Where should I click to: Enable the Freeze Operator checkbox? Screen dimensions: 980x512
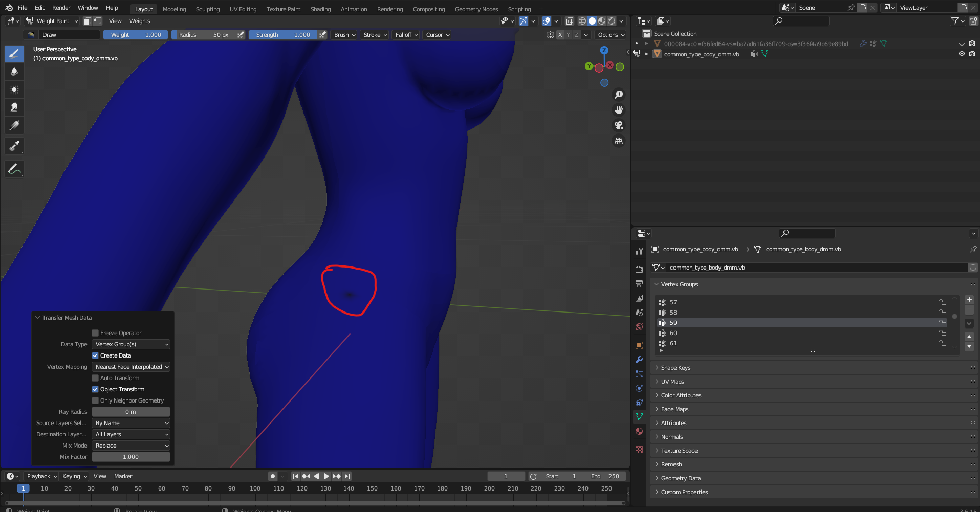tap(95, 333)
